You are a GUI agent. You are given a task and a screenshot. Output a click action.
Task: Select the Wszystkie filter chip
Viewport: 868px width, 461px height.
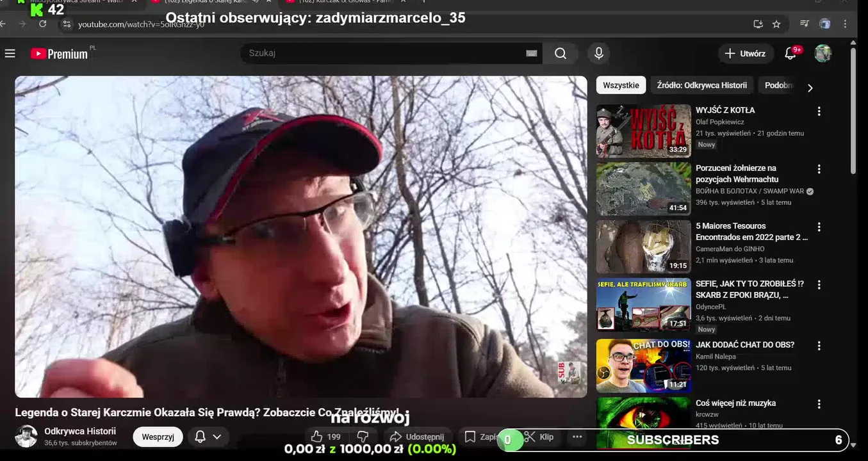[621, 85]
